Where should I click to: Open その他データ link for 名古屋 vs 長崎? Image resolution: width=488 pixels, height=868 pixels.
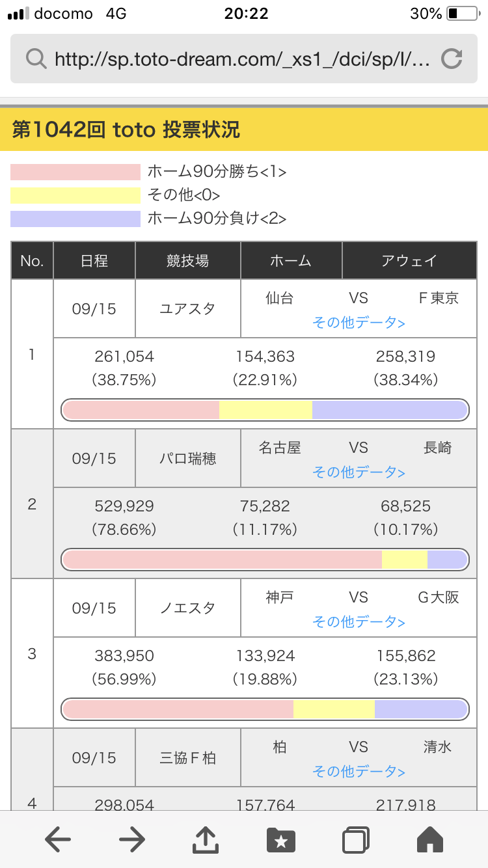(x=359, y=472)
